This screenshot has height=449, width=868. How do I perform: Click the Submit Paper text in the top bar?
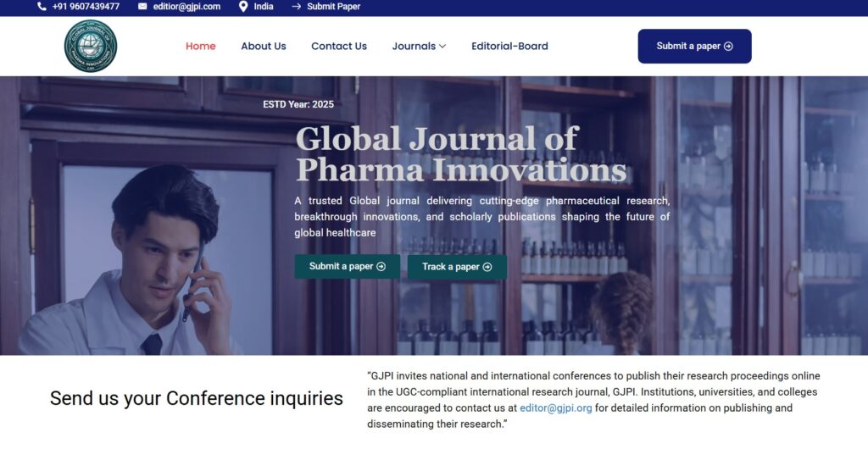[x=333, y=7]
